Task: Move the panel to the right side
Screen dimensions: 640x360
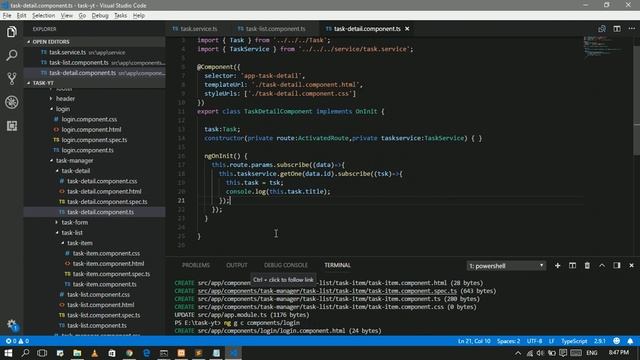Action: click(x=617, y=266)
